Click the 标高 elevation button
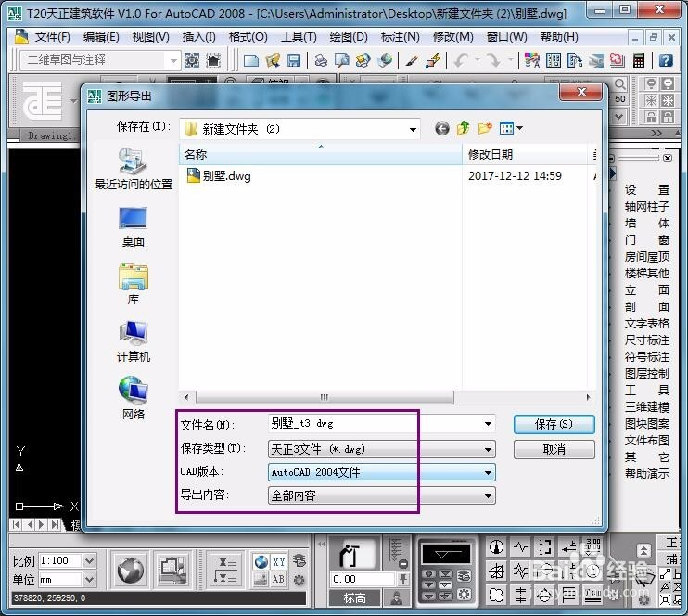This screenshot has width=688, height=616. coord(354,597)
